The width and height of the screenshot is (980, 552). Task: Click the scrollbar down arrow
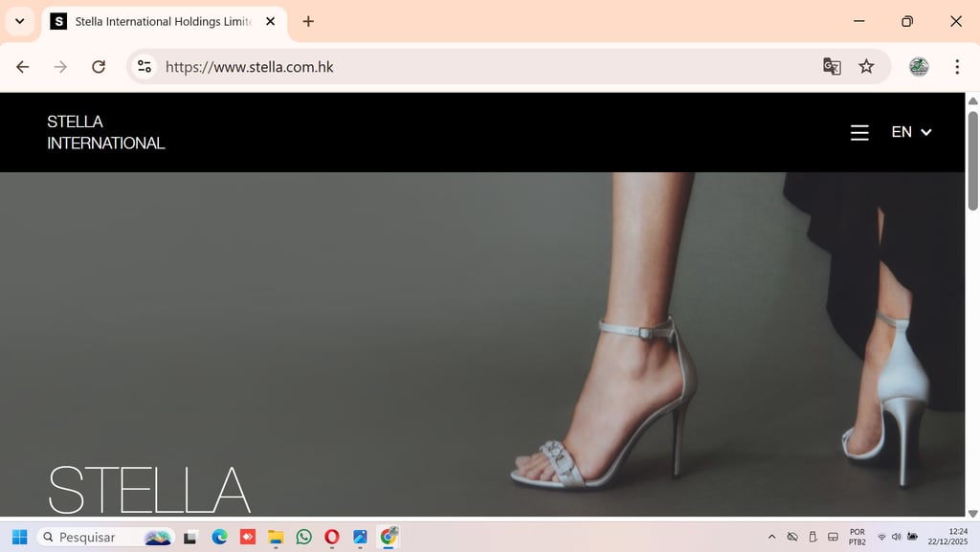972,514
